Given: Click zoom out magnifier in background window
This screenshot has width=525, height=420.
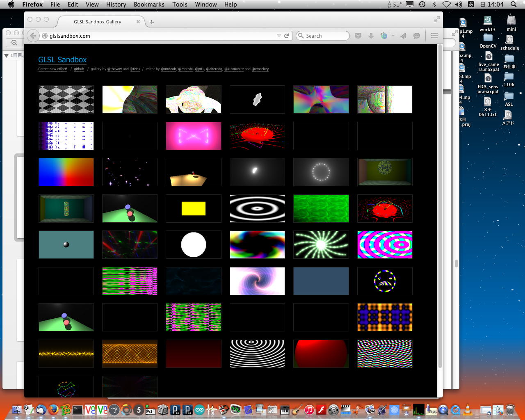Looking at the screenshot, I should coord(14,43).
